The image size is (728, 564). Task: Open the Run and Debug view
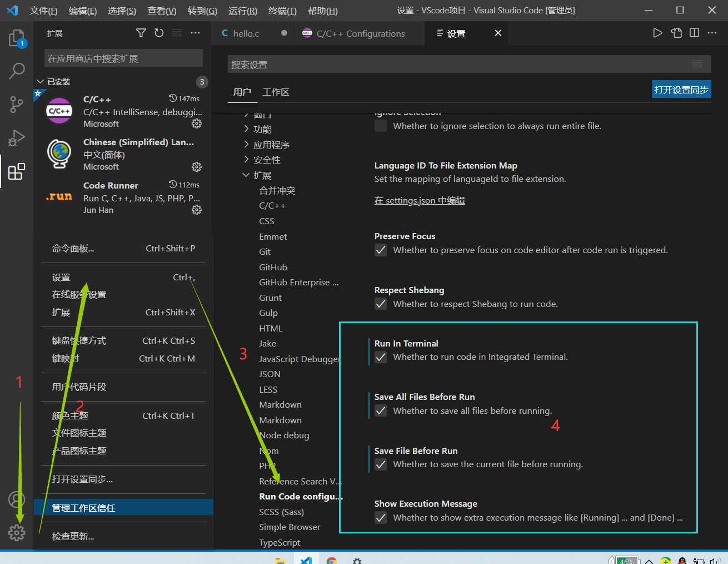click(x=17, y=137)
